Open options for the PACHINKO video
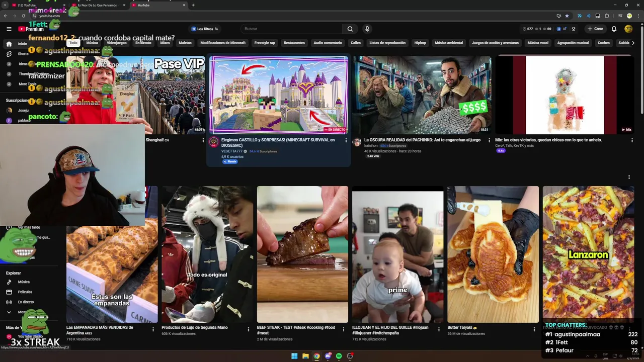 (489, 140)
